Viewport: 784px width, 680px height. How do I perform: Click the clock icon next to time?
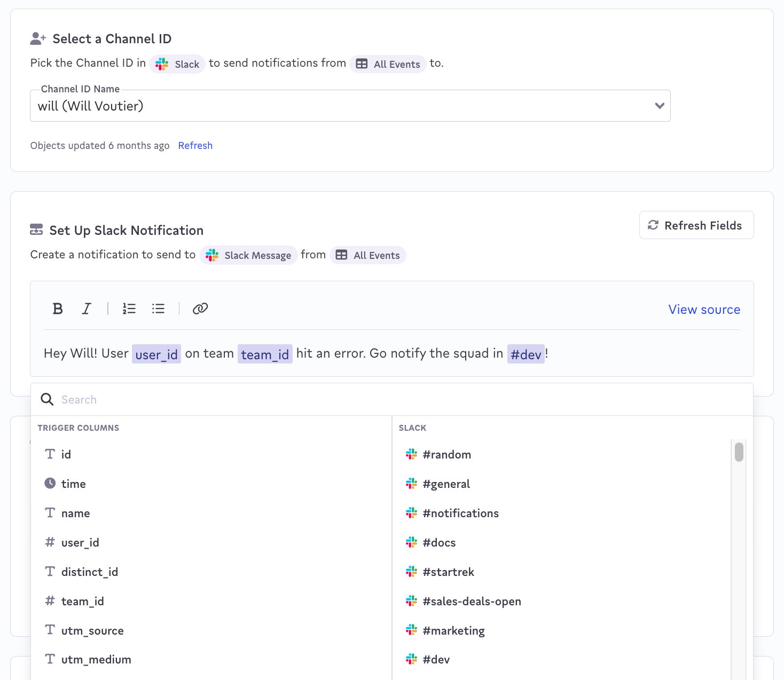50,484
